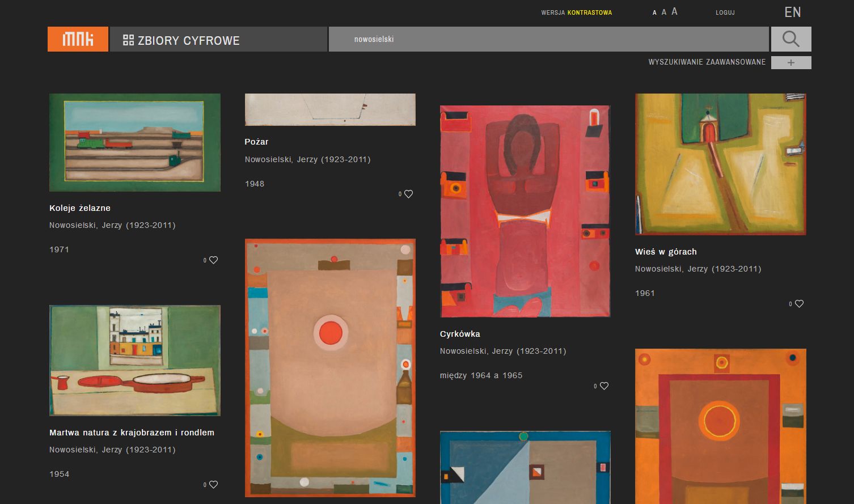
Task: Click the author name under Koleje żelazne
Action: click(112, 225)
